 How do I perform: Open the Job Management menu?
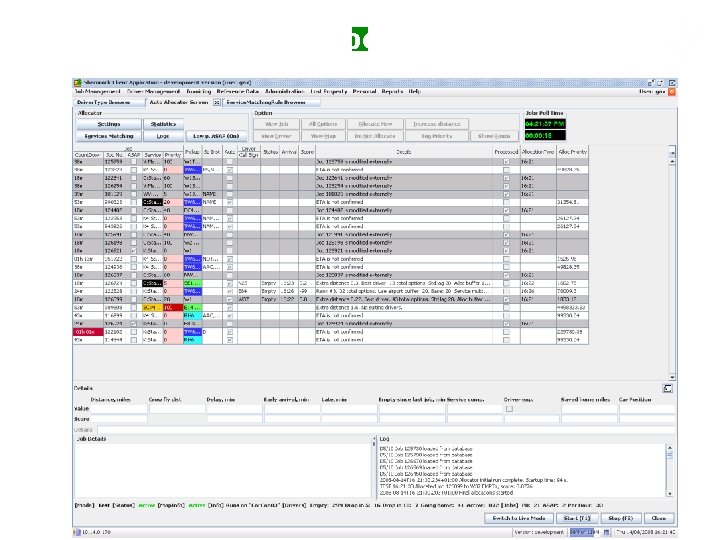coord(97,91)
